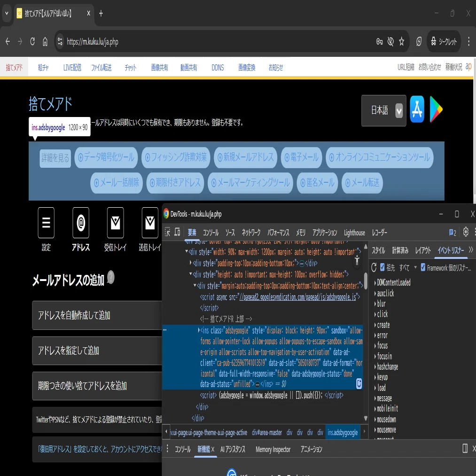Toggle the Framework listeners checkbox
The image size is (476, 476).
tap(423, 267)
